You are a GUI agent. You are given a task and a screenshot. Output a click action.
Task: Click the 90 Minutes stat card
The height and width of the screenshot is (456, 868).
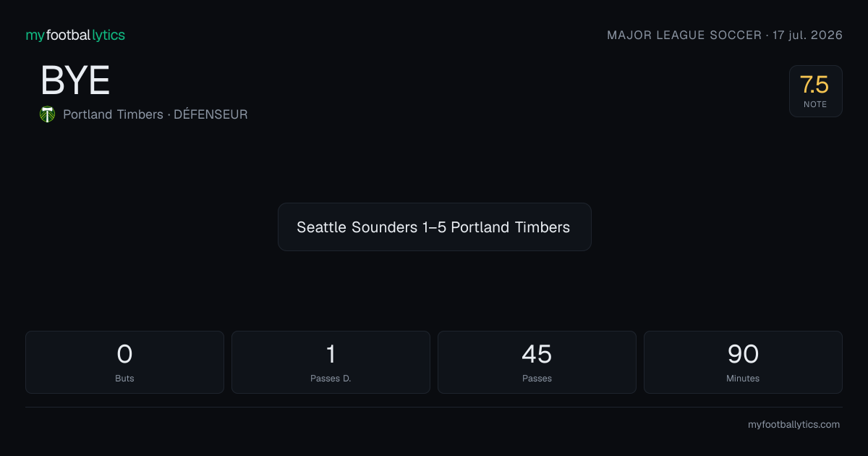743,362
